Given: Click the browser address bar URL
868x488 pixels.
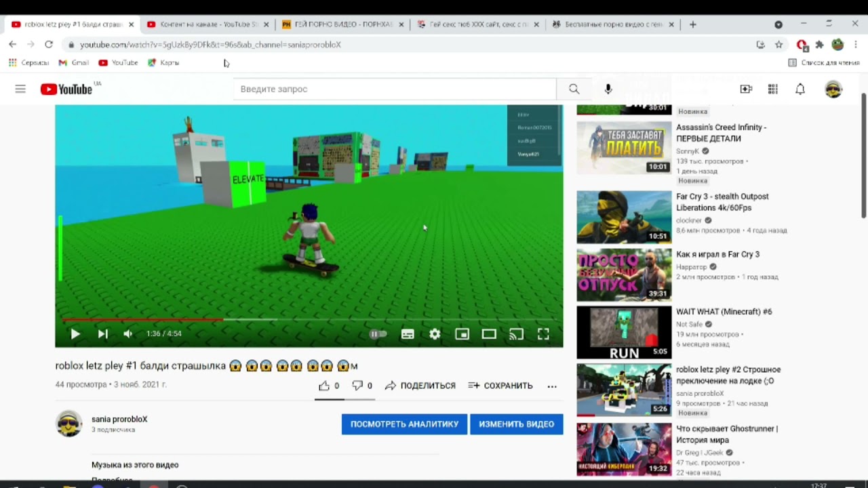Looking at the screenshot, I should (210, 45).
